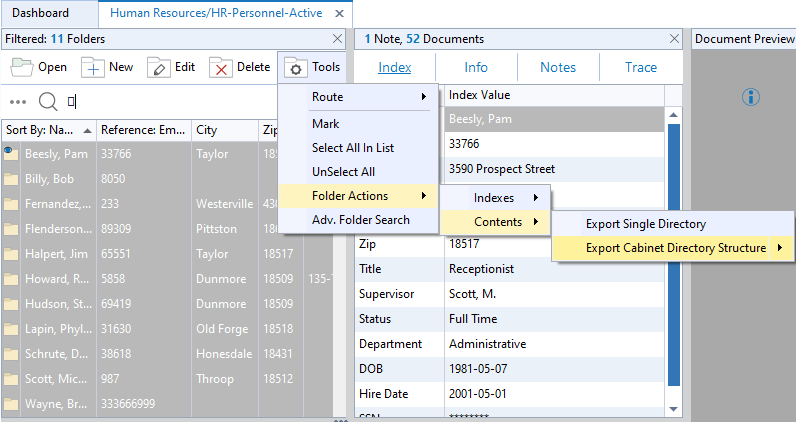
Task: Sort by the Name column header
Action: pyautogui.click(x=49, y=130)
